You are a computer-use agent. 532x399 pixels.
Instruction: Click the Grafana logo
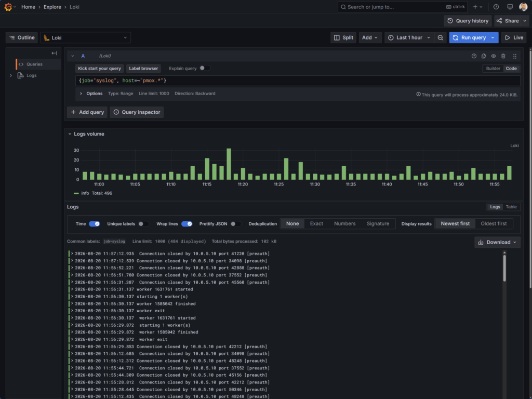8,7
